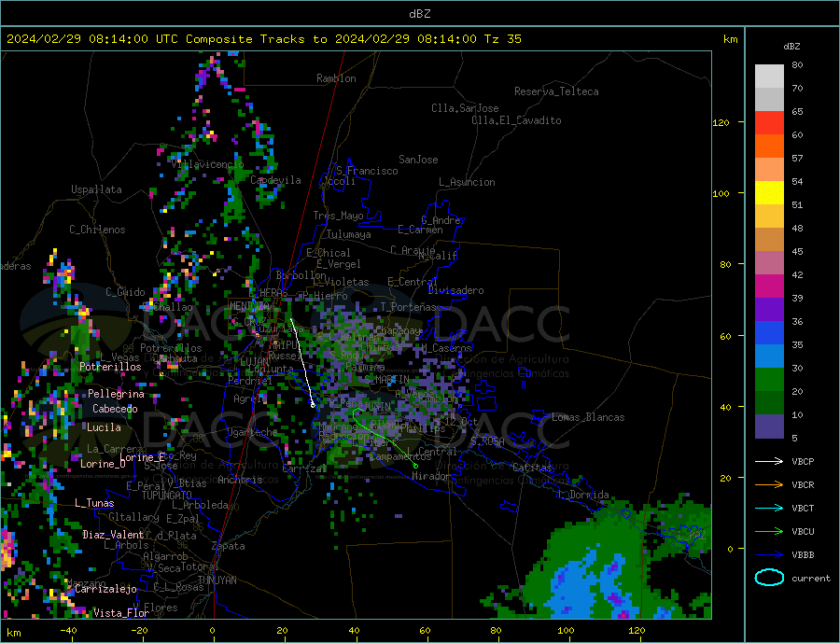The image size is (840, 643).
Task: Click the S_Francisco label
Action: click(367, 171)
